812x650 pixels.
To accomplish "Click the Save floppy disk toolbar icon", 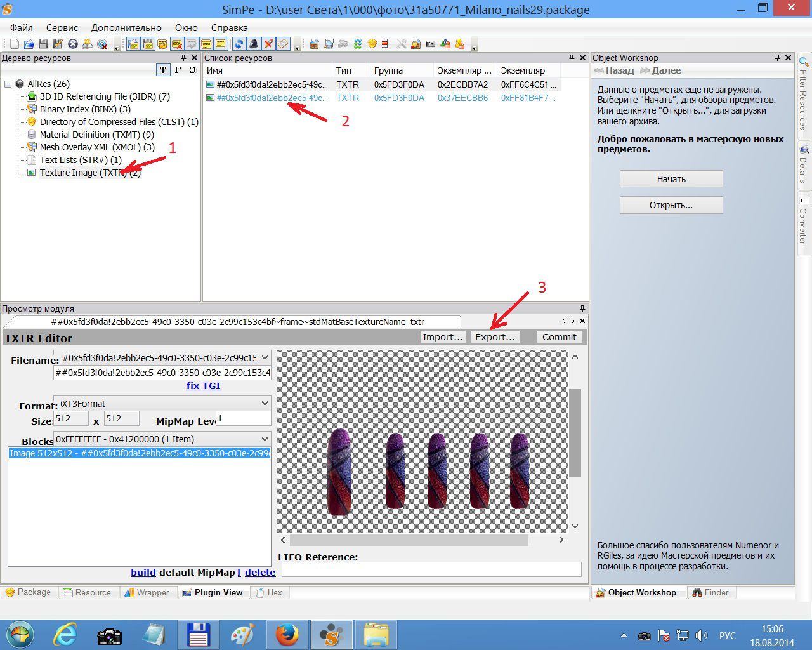I will (43, 44).
